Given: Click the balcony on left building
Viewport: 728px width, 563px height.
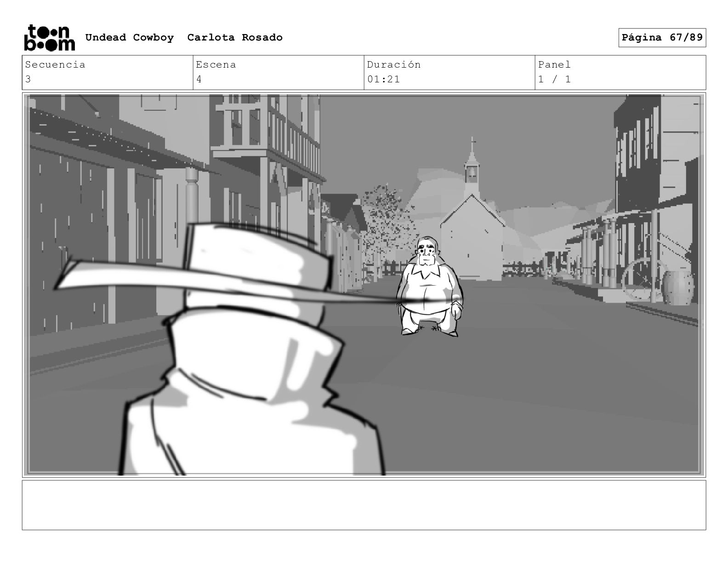Looking at the screenshot, I should 267,138.
